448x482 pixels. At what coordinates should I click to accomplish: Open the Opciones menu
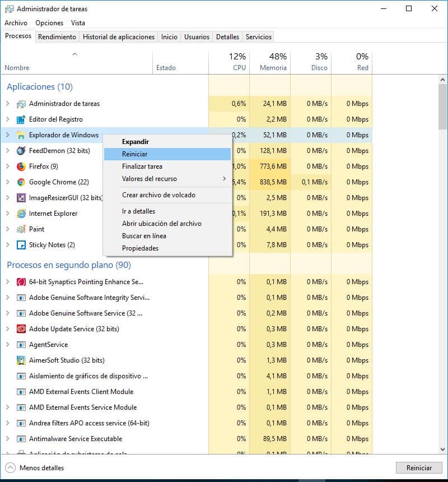(x=49, y=23)
